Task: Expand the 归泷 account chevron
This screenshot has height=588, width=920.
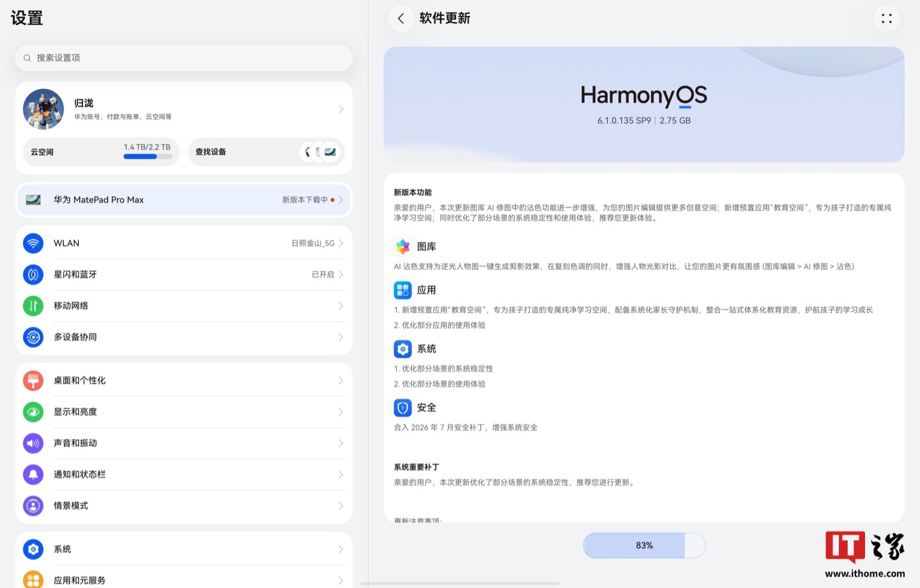Action: click(x=341, y=109)
